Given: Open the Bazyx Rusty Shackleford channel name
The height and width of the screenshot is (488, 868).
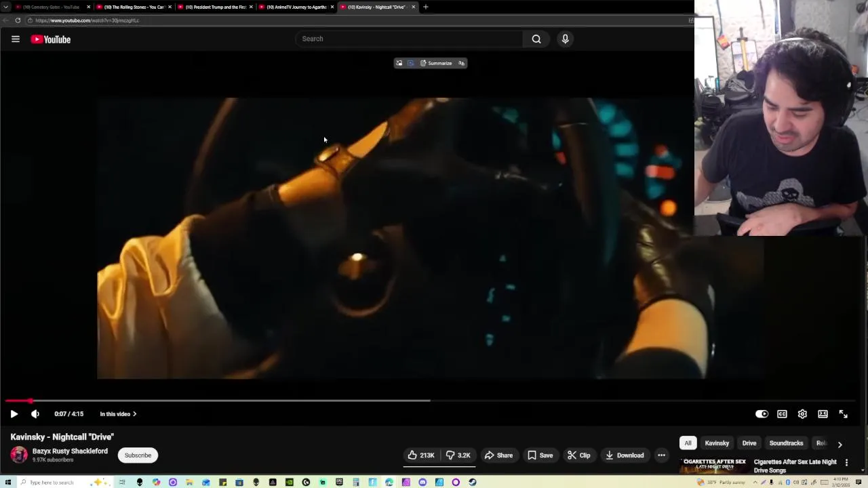Looking at the screenshot, I should point(70,451).
